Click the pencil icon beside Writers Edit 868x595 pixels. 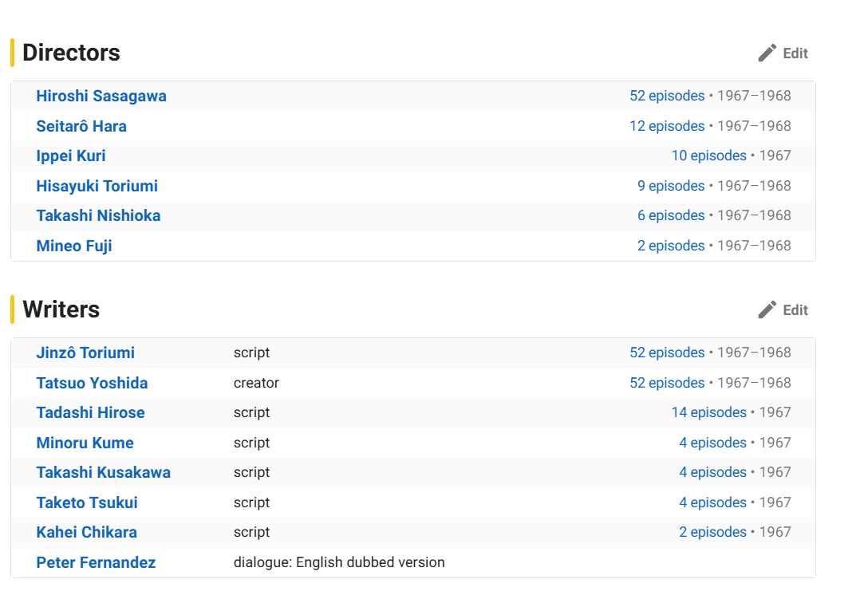(767, 310)
